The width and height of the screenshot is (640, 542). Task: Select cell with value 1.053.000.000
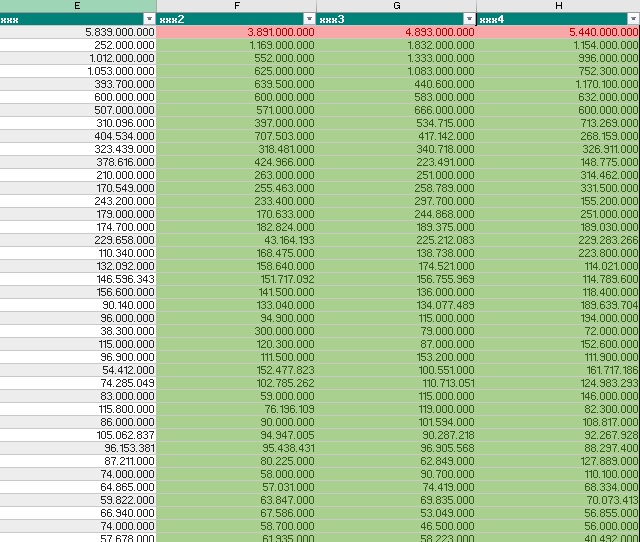pyautogui.click(x=78, y=71)
